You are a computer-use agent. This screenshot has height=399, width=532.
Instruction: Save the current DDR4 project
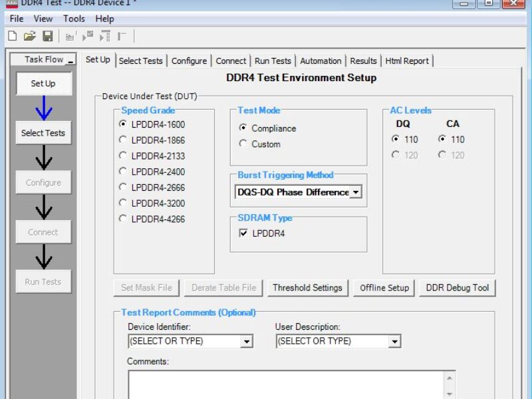(x=48, y=36)
